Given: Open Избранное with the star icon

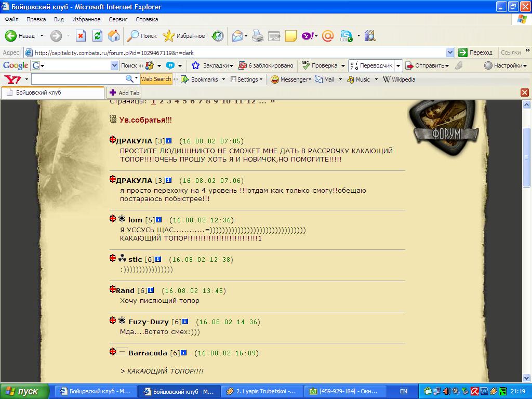Looking at the screenshot, I should point(183,36).
